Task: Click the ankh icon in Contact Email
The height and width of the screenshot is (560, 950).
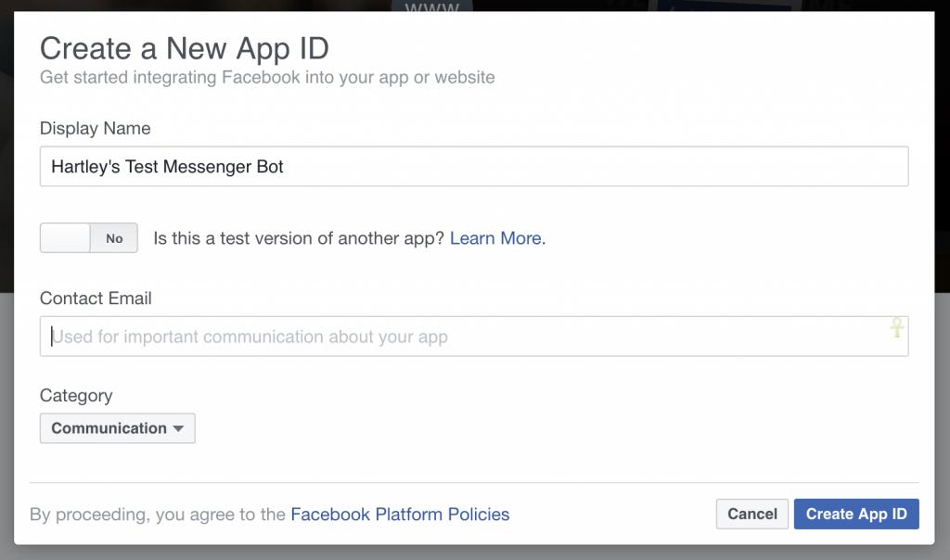Action: click(896, 327)
